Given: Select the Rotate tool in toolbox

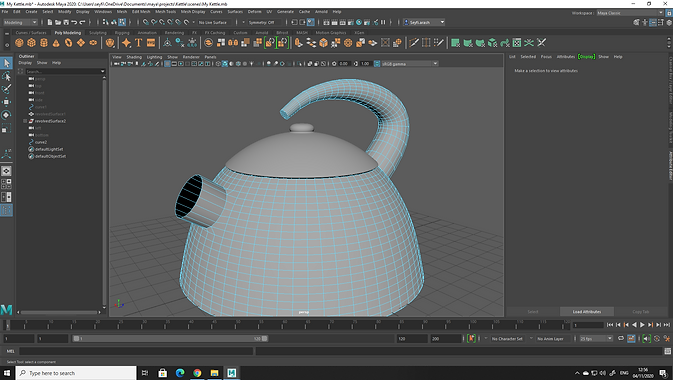Looking at the screenshot, I should click(x=6, y=115).
